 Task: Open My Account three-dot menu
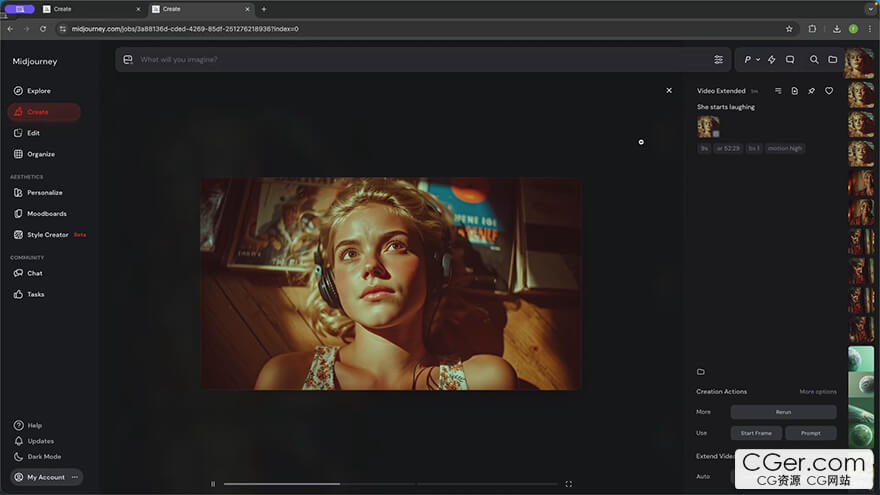click(x=75, y=478)
